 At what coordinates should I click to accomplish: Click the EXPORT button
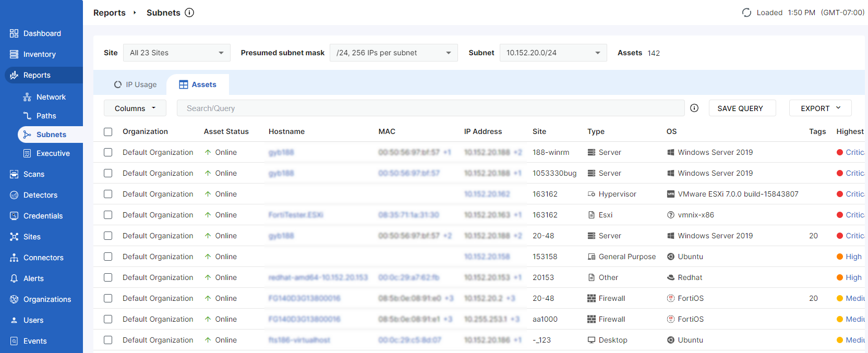tap(820, 108)
